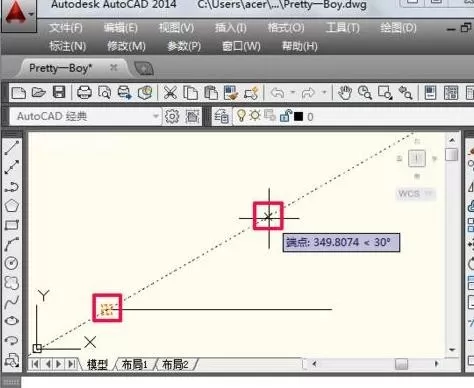Click the Undo arrow
474x388 pixels.
(277, 93)
